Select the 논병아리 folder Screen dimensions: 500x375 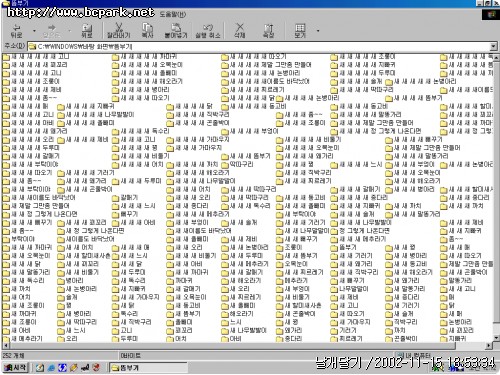click(456, 322)
